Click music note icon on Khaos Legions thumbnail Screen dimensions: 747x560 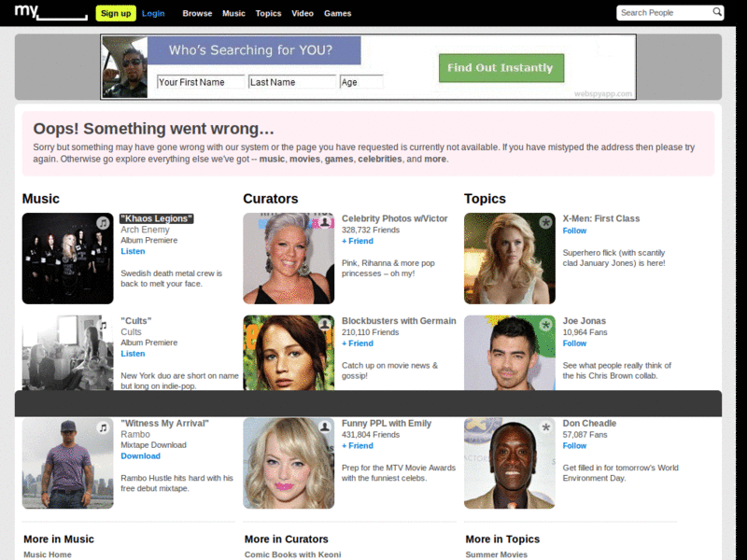click(103, 223)
